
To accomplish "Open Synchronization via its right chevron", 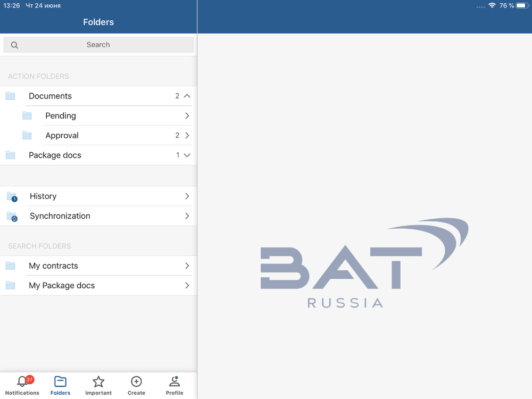I will pos(187,216).
